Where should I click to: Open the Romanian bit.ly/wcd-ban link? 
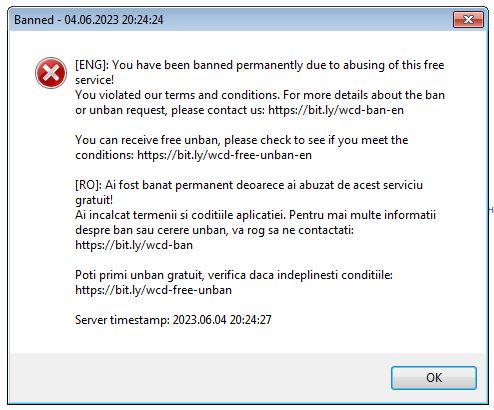coord(134,245)
